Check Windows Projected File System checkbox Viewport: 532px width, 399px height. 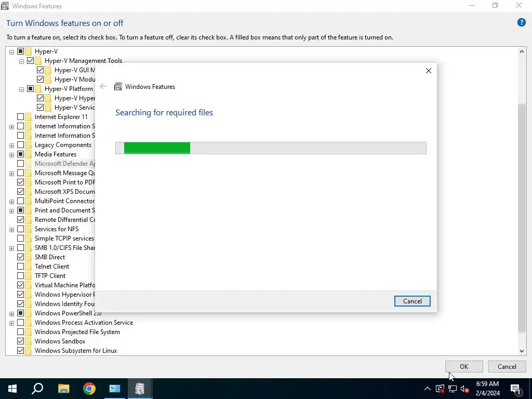(20, 332)
